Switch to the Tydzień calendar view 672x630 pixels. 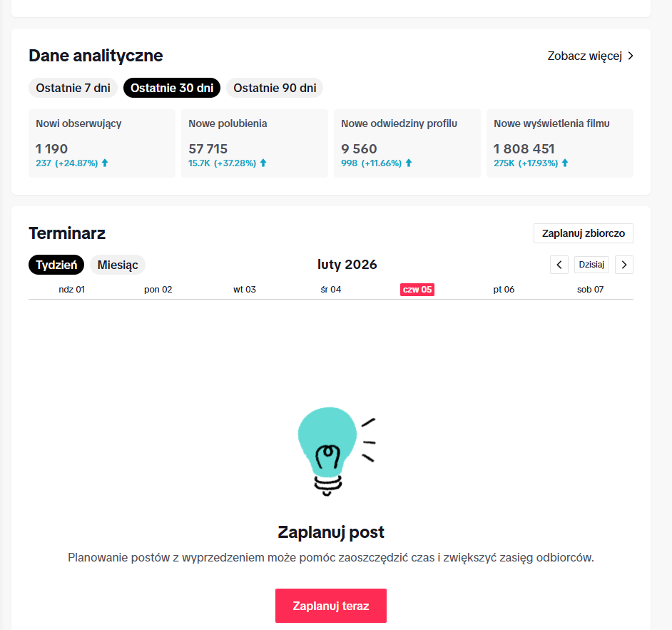click(x=56, y=265)
